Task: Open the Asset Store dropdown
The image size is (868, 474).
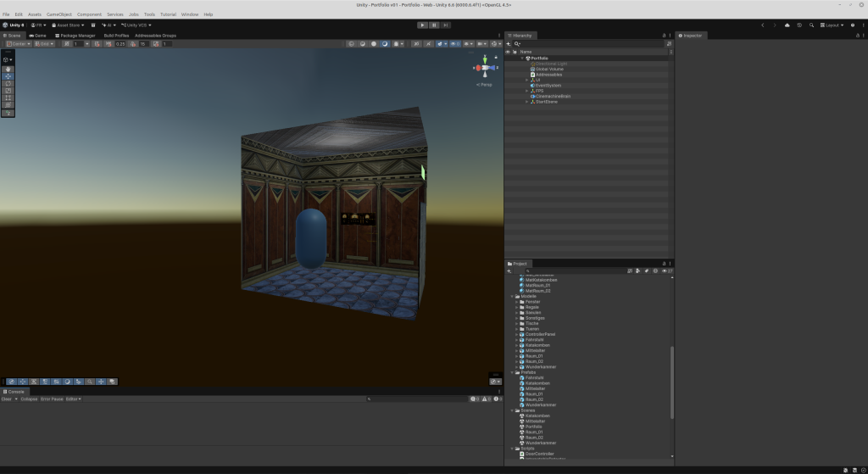Action: coord(68,25)
